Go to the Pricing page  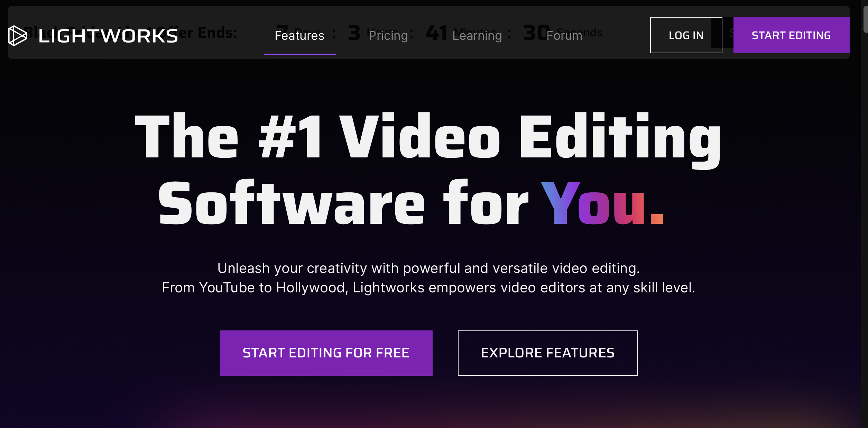[388, 36]
